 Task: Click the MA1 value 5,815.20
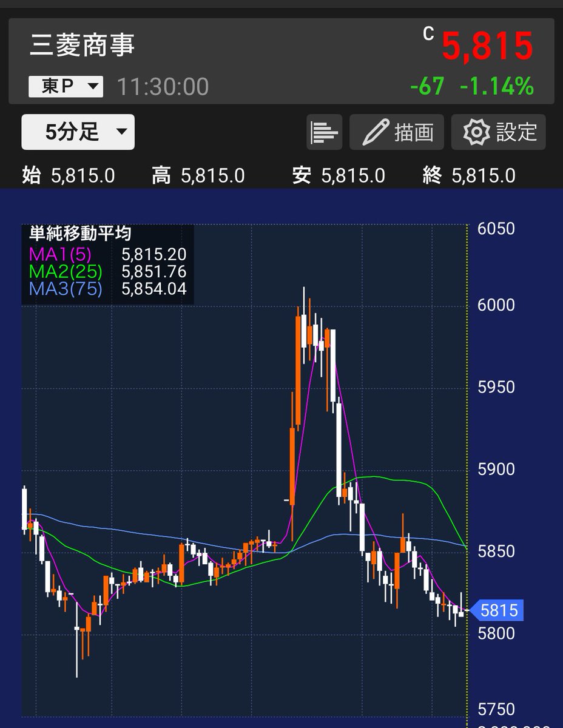point(154,254)
